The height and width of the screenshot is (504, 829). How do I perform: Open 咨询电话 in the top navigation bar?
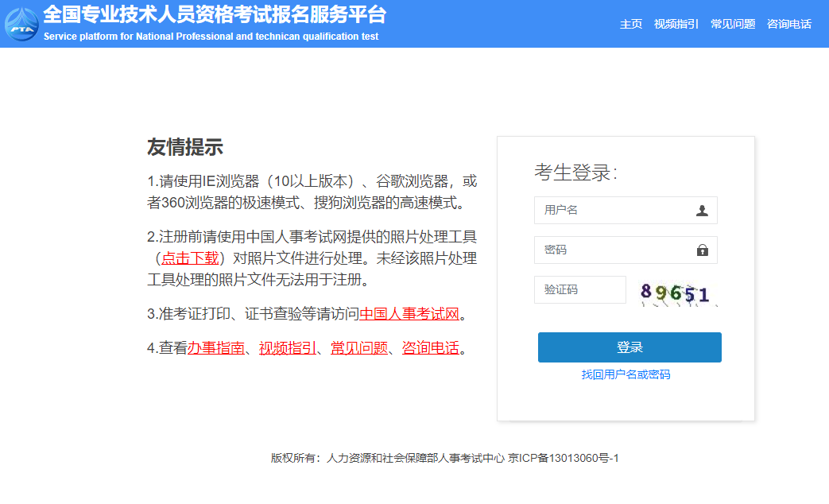[788, 25]
